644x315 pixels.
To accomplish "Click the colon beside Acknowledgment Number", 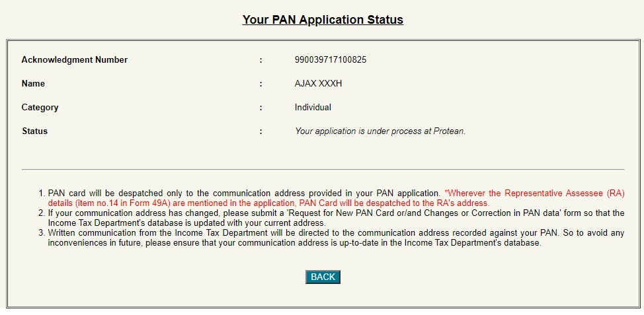I will point(261,60).
